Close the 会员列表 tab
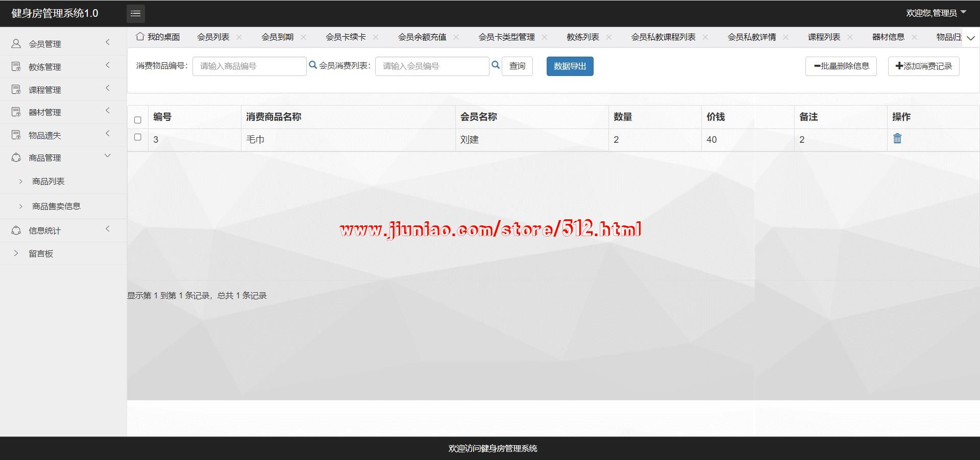The width and height of the screenshot is (980, 460). point(239,37)
